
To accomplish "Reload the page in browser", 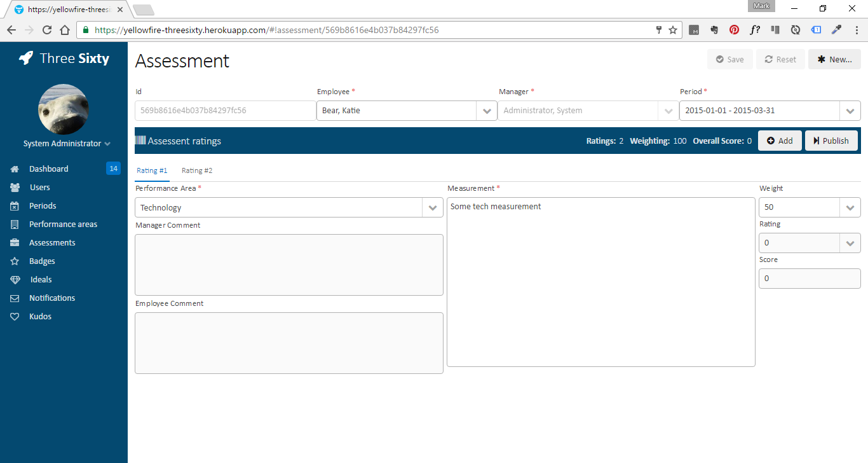I will [x=47, y=30].
